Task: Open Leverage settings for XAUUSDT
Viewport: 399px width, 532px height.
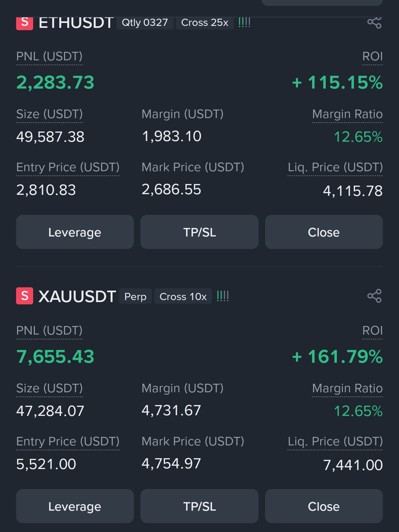Action: (x=75, y=506)
